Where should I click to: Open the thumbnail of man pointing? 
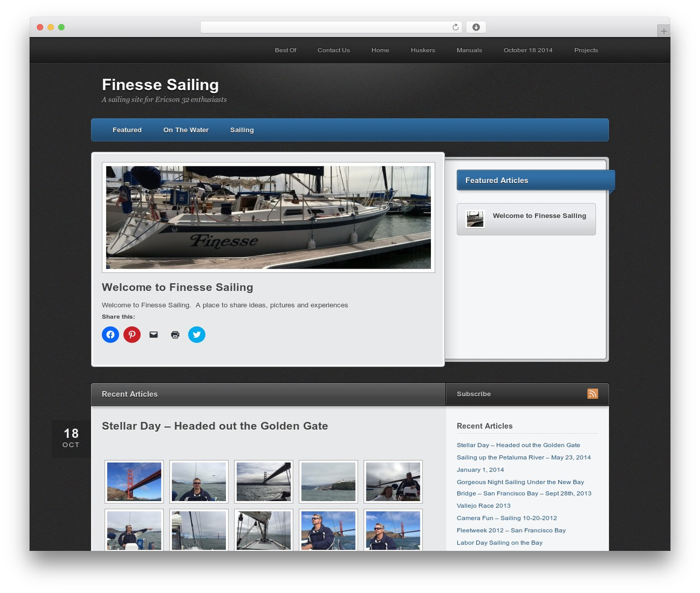(x=134, y=530)
